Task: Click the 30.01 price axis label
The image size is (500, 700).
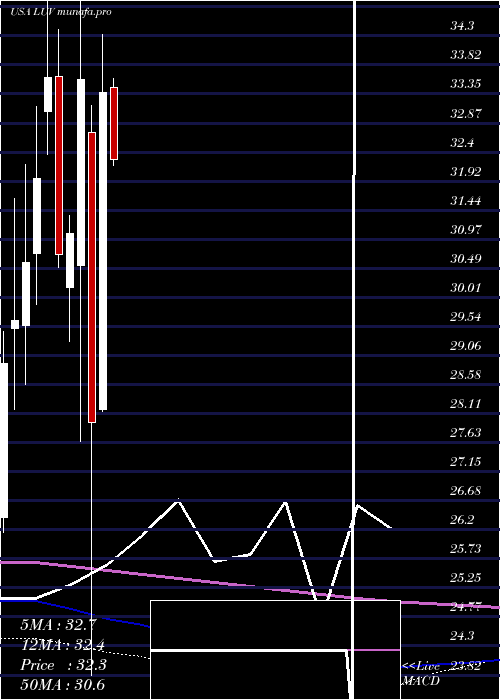Action: point(466,288)
